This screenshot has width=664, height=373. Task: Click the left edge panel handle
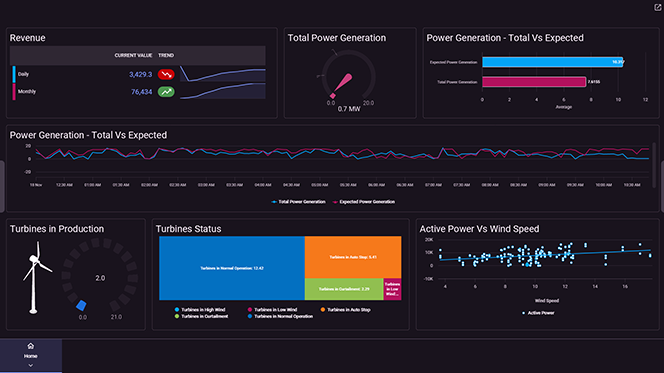pos(2,186)
